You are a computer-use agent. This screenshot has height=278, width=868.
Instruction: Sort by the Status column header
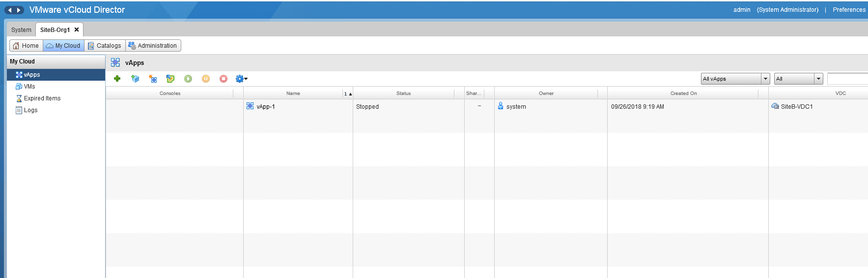coord(404,93)
